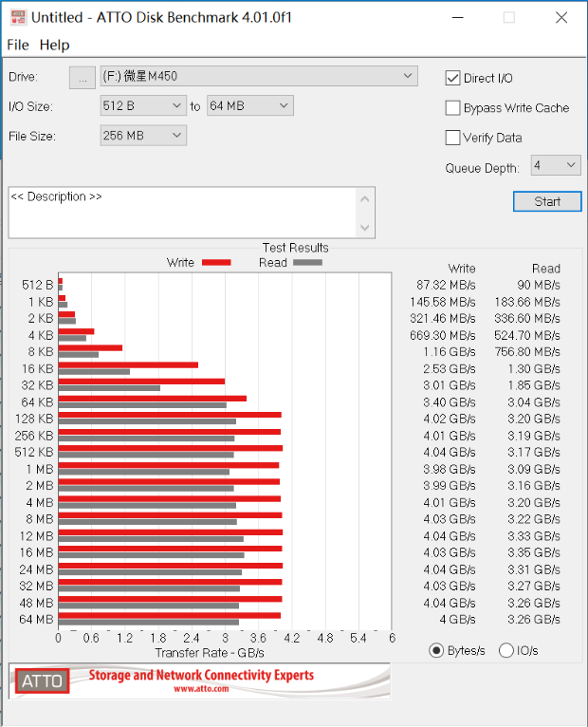This screenshot has height=727, width=588.
Task: Select the IO/s radio button
Action: [x=506, y=650]
